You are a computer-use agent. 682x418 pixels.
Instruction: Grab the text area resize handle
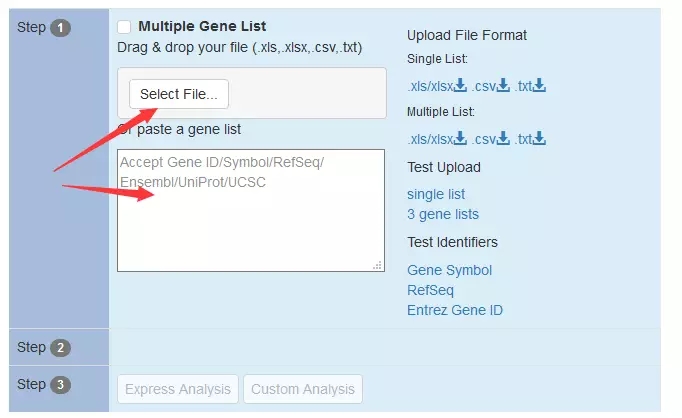tap(378, 265)
